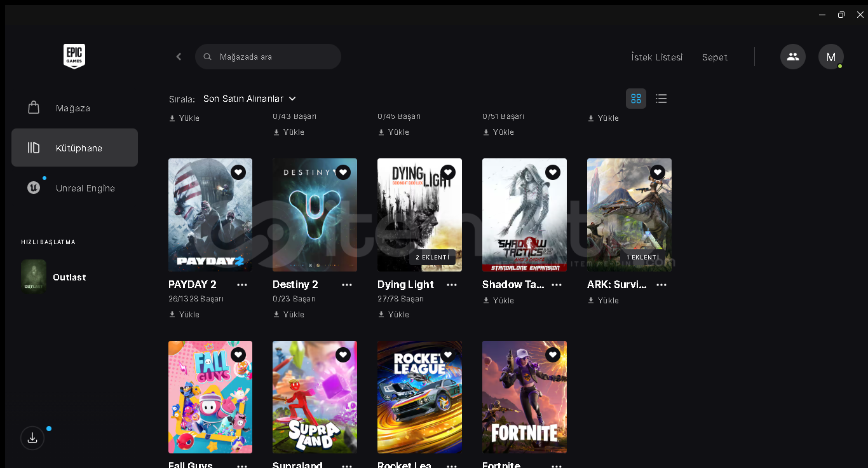The image size is (868, 468).
Task: Switch to grid view
Action: tap(636, 99)
